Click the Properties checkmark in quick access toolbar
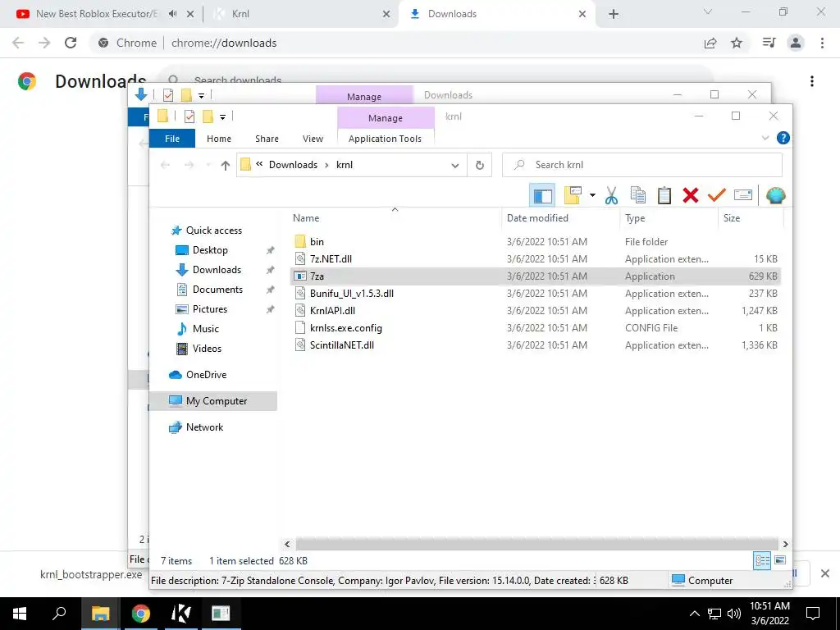This screenshot has height=630, width=840. pyautogui.click(x=189, y=116)
